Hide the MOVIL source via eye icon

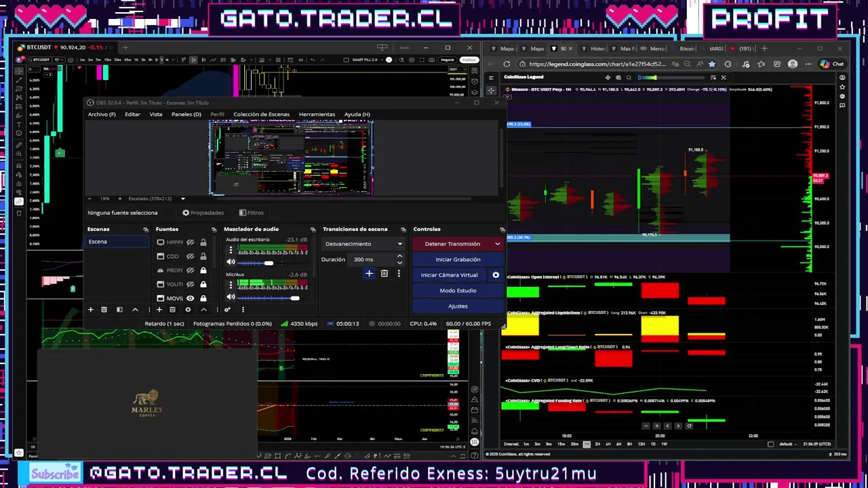(191, 298)
